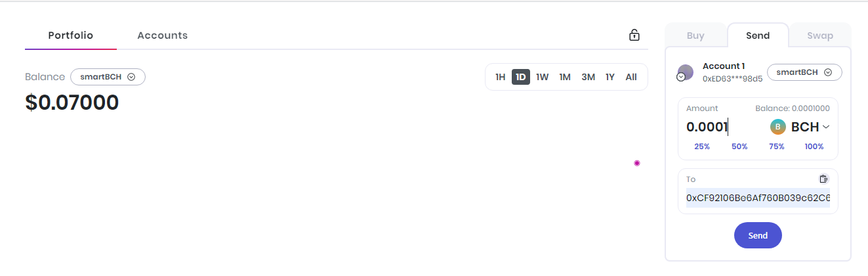Select the 1H time range
This screenshot has height=276, width=868.
[500, 77]
